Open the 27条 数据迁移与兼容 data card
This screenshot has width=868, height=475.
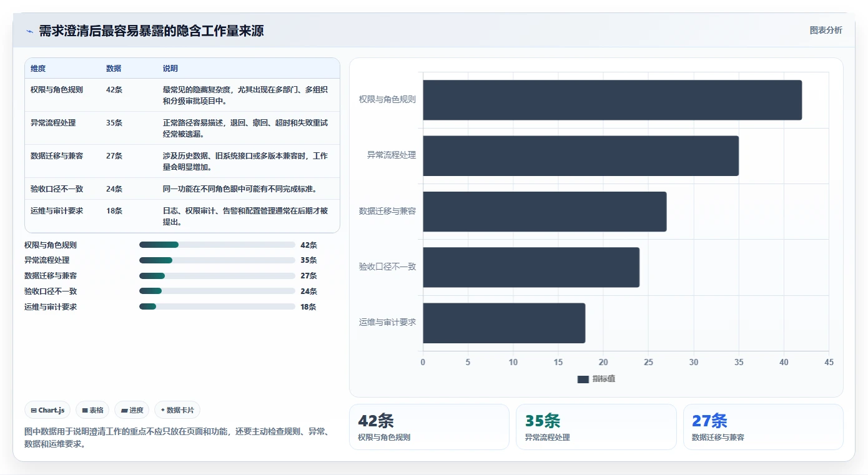click(763, 427)
